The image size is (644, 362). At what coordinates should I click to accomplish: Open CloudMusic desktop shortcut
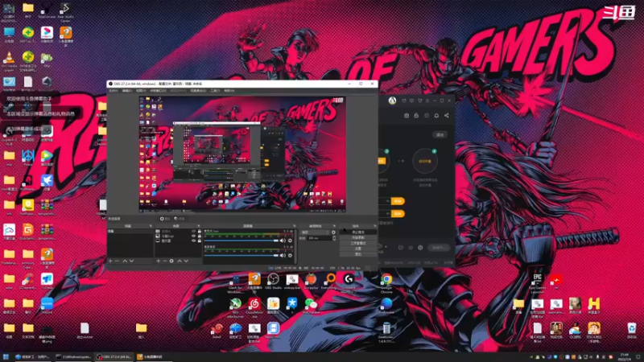pos(254,308)
